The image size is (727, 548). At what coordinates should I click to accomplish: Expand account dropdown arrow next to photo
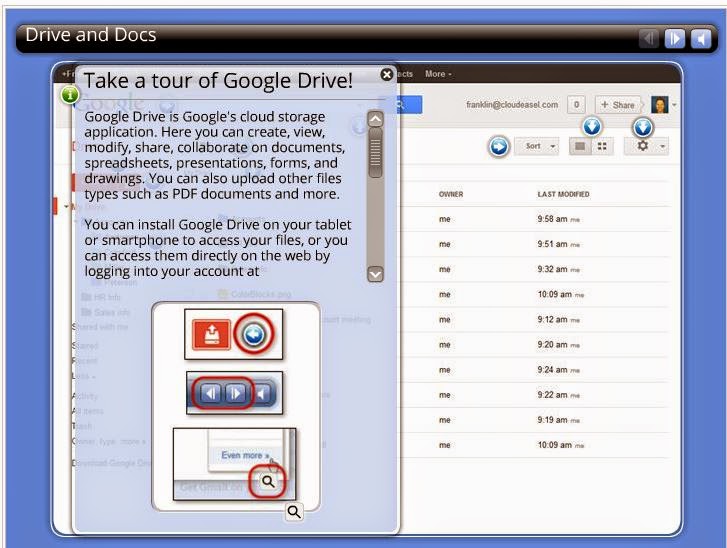click(674, 105)
